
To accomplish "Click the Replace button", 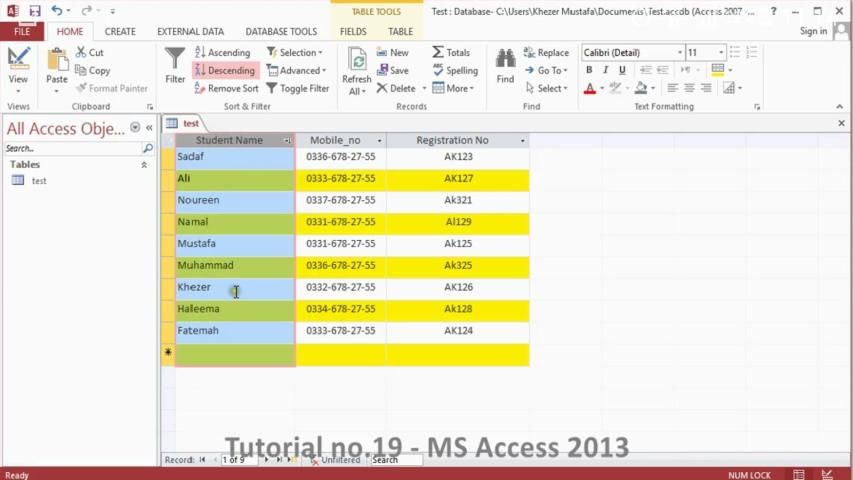I will click(546, 53).
